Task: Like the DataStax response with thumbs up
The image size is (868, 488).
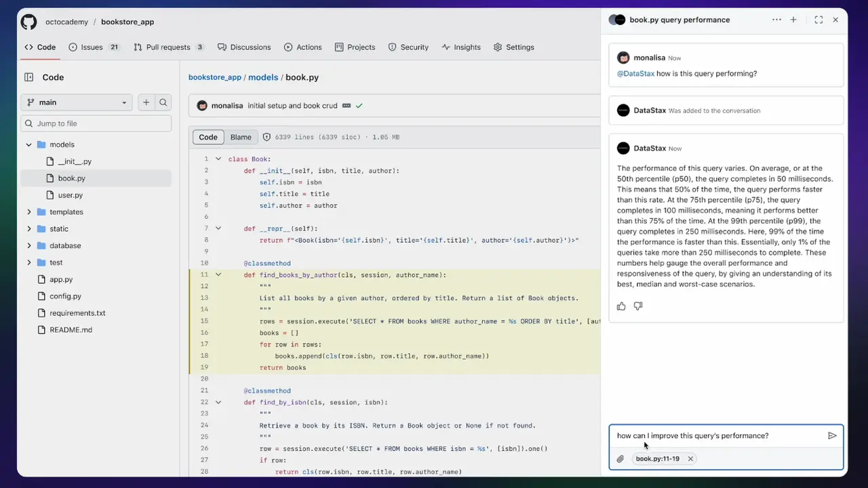Action: pos(621,306)
